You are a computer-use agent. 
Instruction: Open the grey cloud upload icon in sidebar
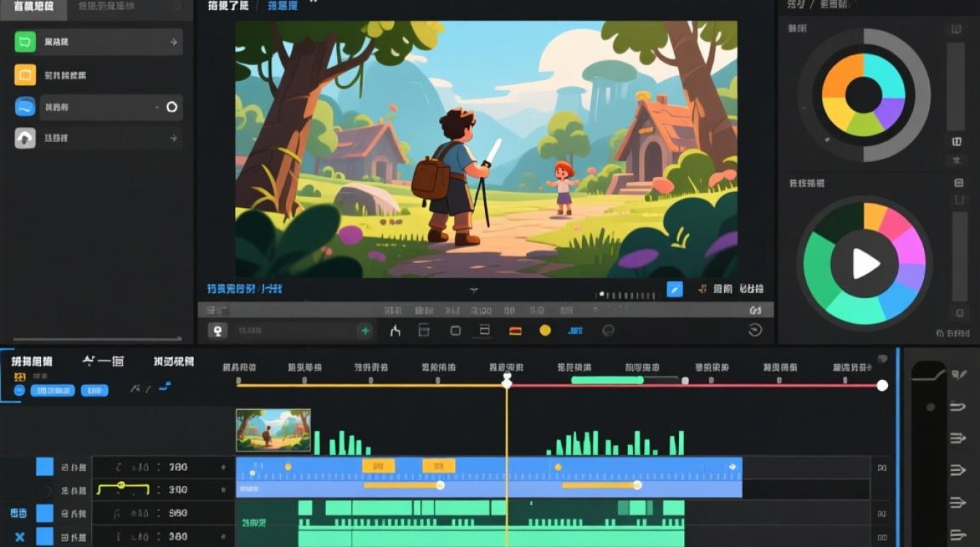[25, 138]
